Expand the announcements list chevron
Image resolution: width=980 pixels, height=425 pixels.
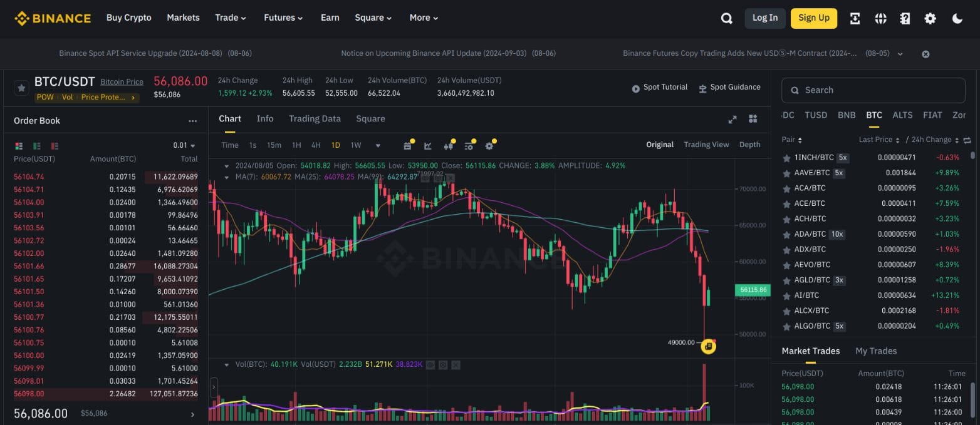pyautogui.click(x=900, y=54)
